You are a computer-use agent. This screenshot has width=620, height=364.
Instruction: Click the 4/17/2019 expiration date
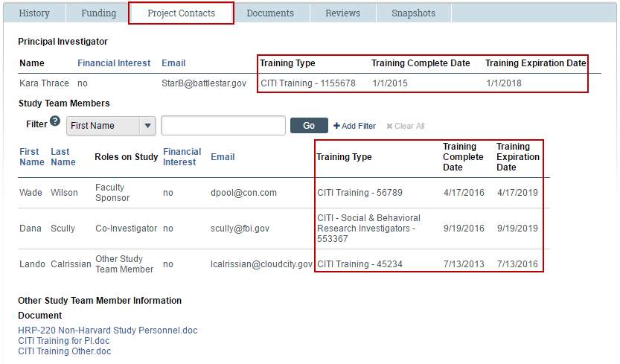(x=517, y=193)
